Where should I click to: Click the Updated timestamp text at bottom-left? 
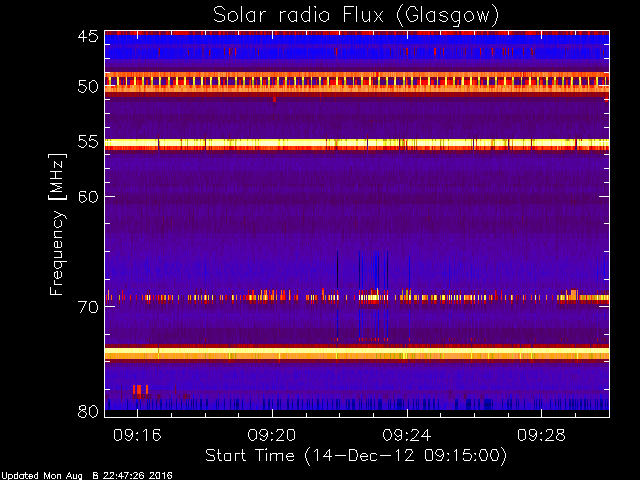[x=87, y=476]
